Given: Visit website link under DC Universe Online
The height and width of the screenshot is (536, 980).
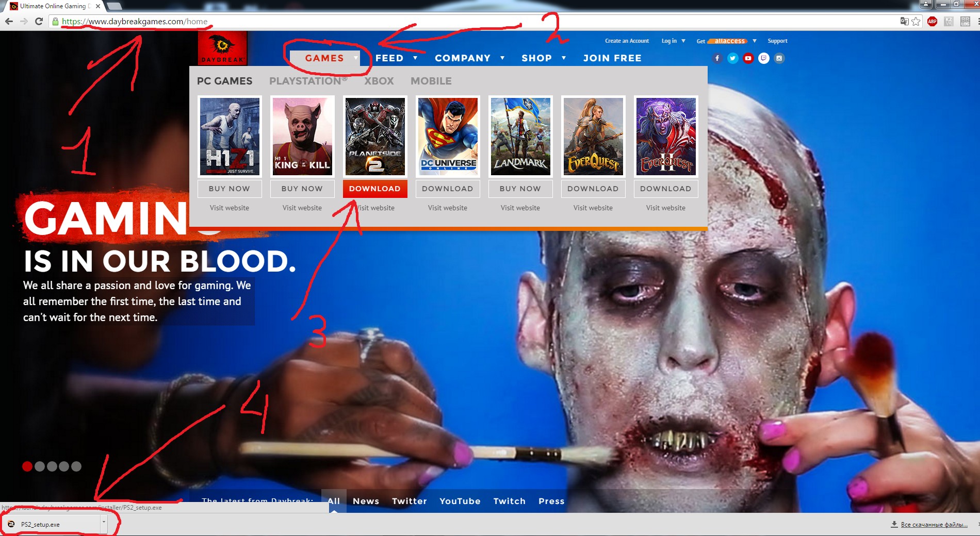Looking at the screenshot, I should click(448, 208).
